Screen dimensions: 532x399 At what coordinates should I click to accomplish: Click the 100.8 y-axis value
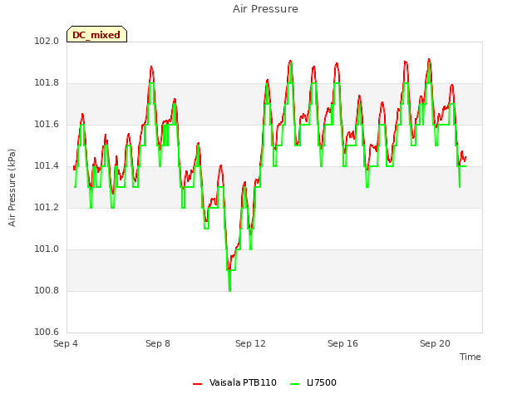pyautogui.click(x=47, y=290)
